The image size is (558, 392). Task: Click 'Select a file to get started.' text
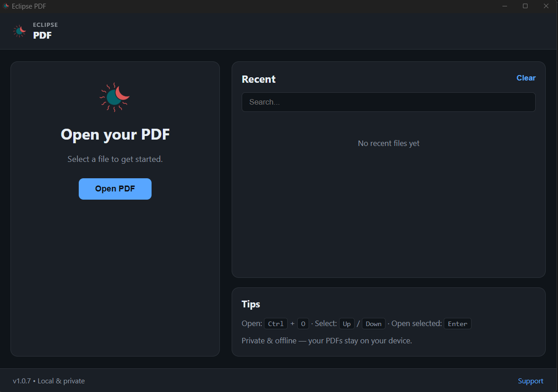[115, 159]
